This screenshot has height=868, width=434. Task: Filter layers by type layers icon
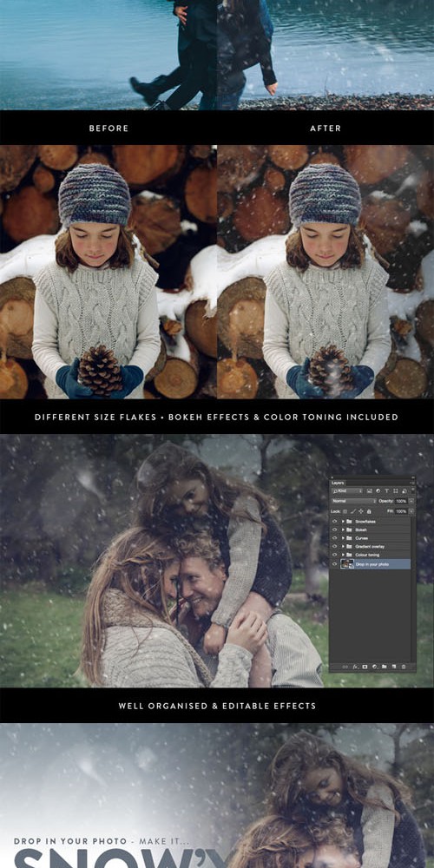pos(387,491)
